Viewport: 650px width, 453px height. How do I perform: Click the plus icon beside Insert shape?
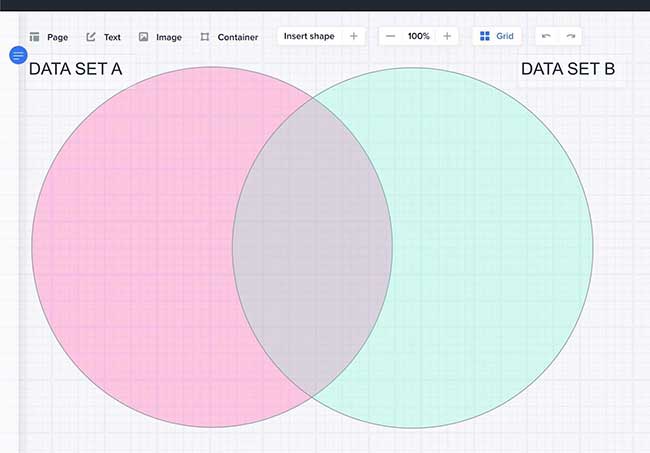click(353, 36)
